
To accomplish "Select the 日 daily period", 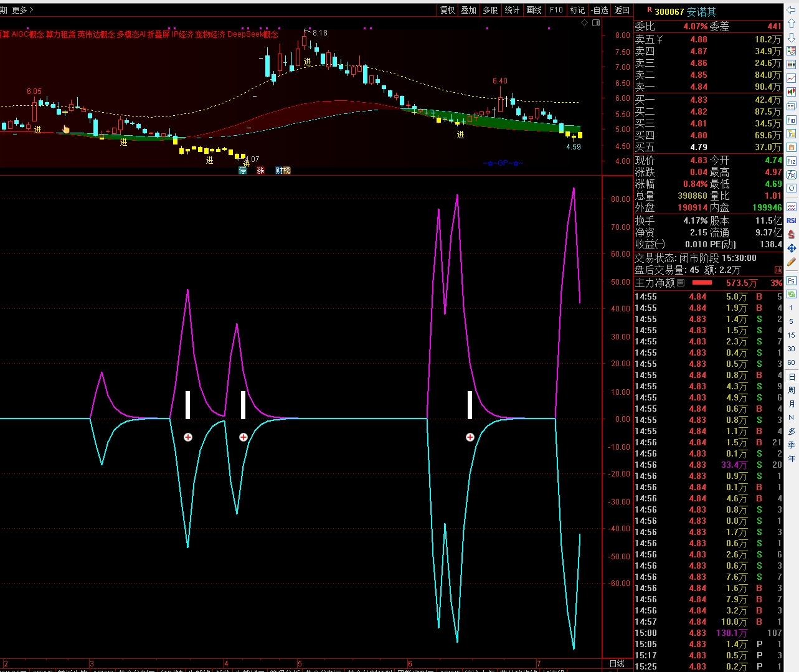I will pyautogui.click(x=792, y=377).
